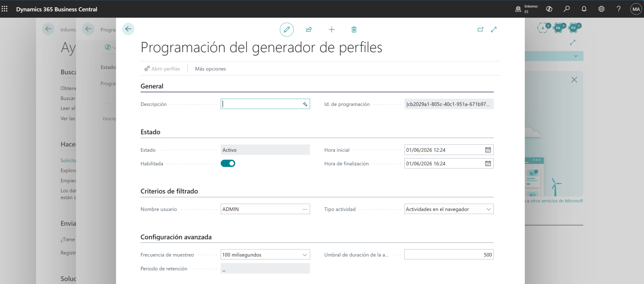Click the otros servicios de Microsoft link
The width and height of the screenshot is (644, 284).
point(557,201)
